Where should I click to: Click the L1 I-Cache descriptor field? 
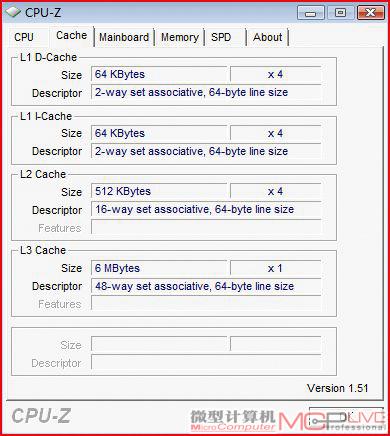point(206,151)
